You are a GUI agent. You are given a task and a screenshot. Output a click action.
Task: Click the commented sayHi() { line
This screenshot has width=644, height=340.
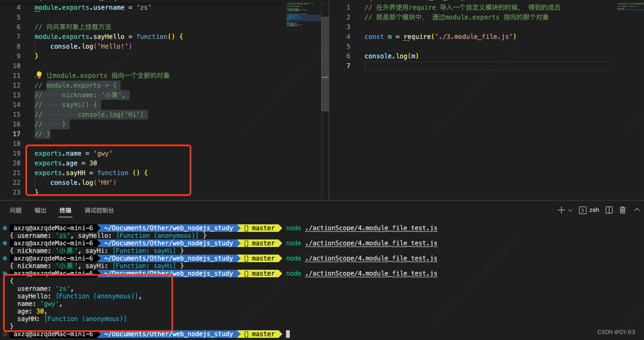click(x=66, y=105)
